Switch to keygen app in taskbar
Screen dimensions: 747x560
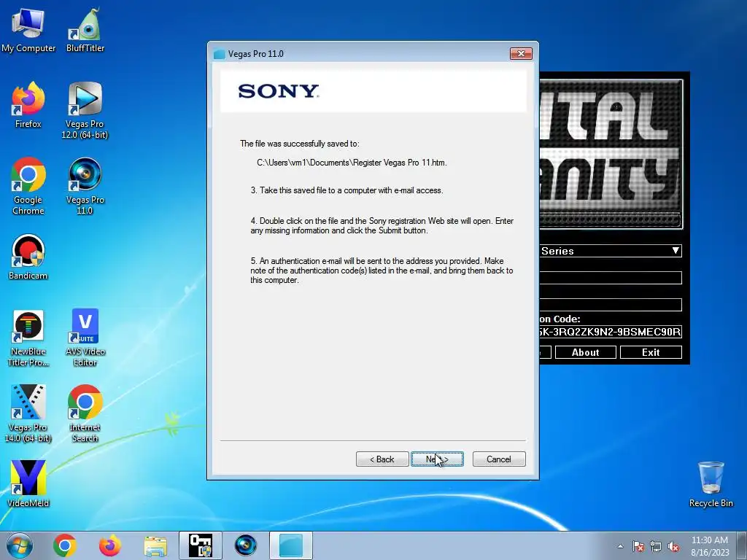[201, 545]
